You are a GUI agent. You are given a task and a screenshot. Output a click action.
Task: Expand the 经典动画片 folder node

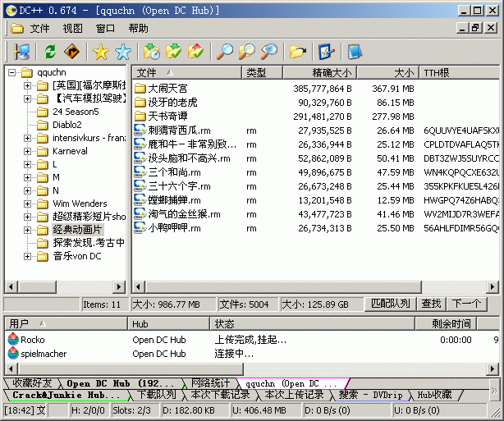(x=27, y=230)
